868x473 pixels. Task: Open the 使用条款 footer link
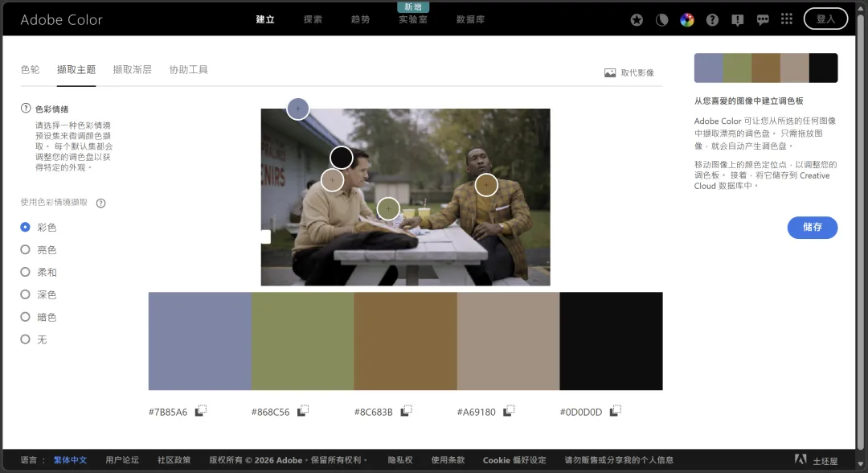448,459
